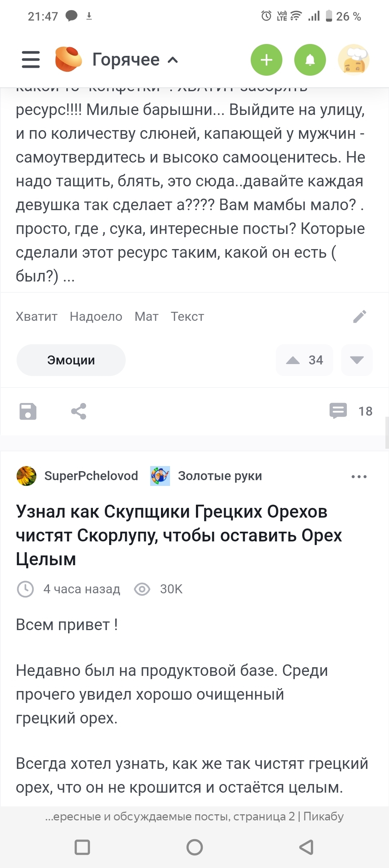Image resolution: width=389 pixels, height=868 pixels.
Task: Open the hamburger navigation menu
Action: tap(31, 59)
